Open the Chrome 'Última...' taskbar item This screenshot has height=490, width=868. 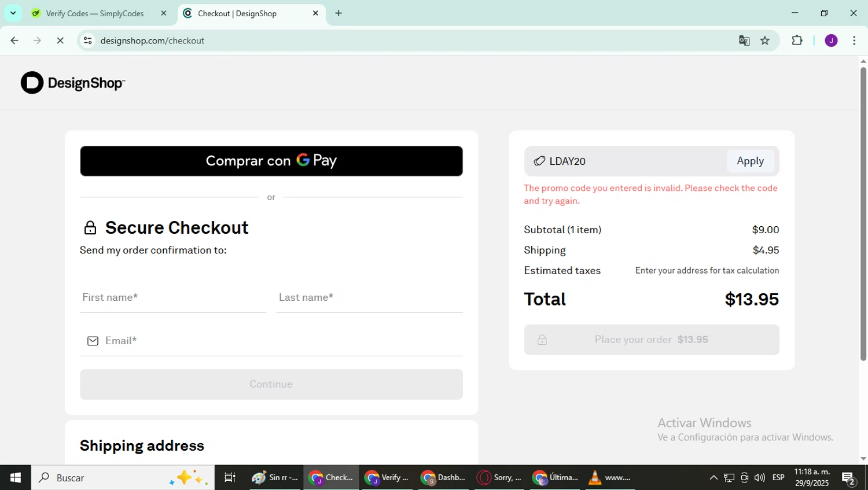[555, 477]
